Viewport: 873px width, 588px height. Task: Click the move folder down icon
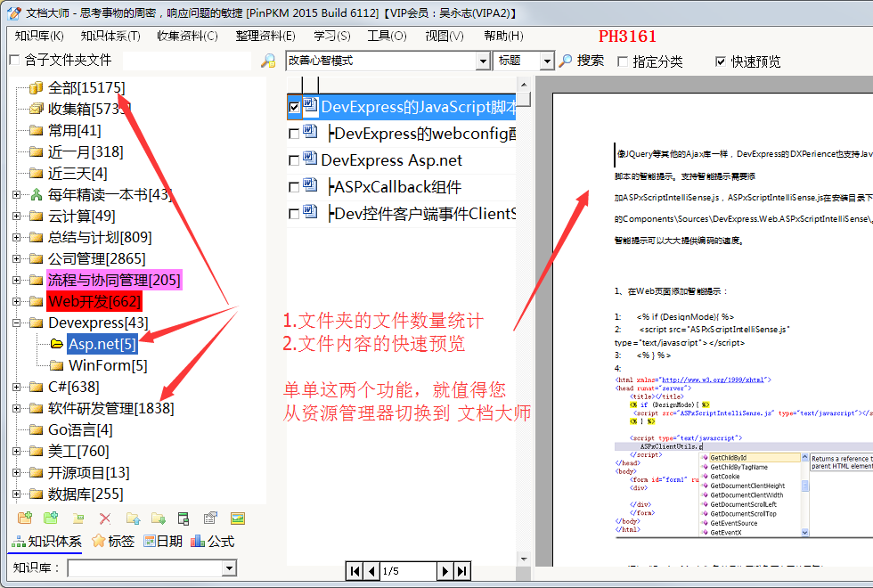[159, 519]
